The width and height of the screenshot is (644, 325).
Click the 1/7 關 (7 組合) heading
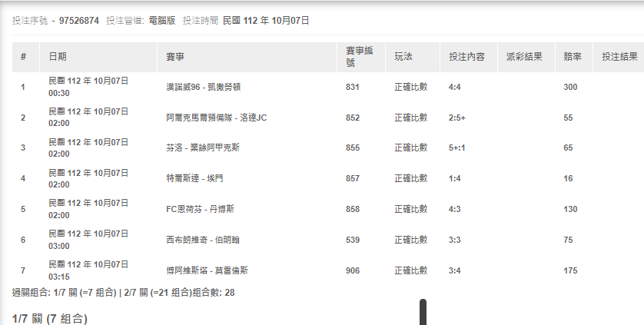click(50, 319)
